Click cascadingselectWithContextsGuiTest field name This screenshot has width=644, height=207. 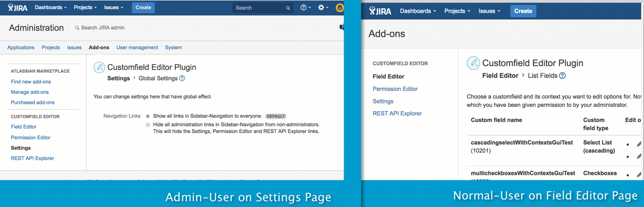(522, 143)
